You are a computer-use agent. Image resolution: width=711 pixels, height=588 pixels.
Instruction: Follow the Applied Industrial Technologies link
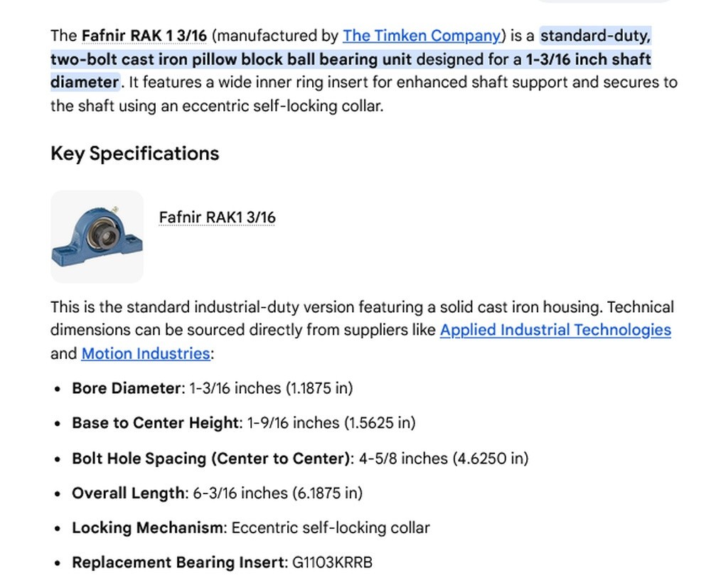pos(555,330)
